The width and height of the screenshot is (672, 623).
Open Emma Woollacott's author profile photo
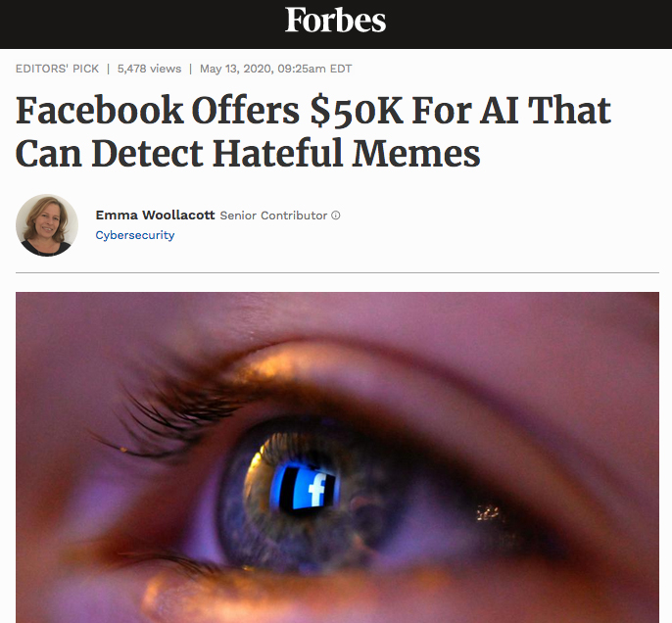pos(47,225)
